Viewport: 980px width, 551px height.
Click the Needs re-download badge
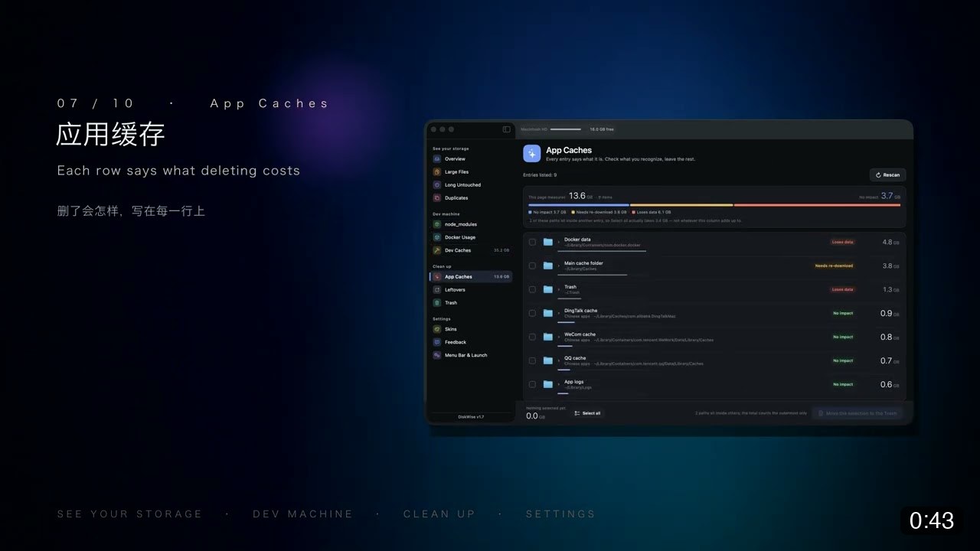click(834, 266)
